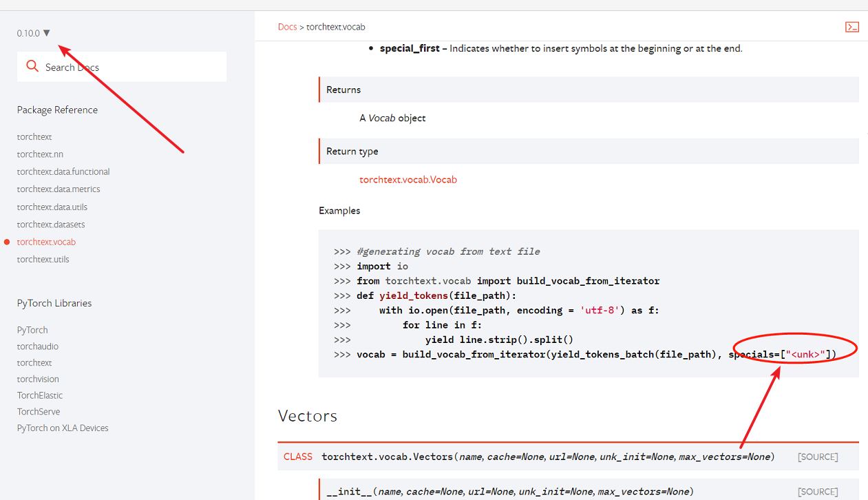Open the PyTorch on XLA Devices page

(x=62, y=428)
